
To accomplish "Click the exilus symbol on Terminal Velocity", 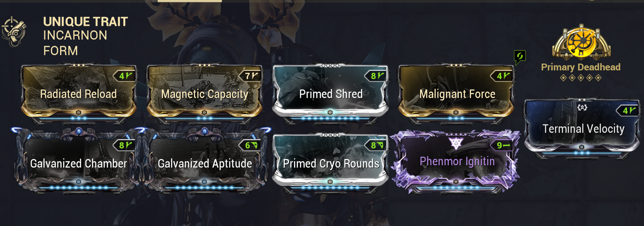I will [x=582, y=107].
